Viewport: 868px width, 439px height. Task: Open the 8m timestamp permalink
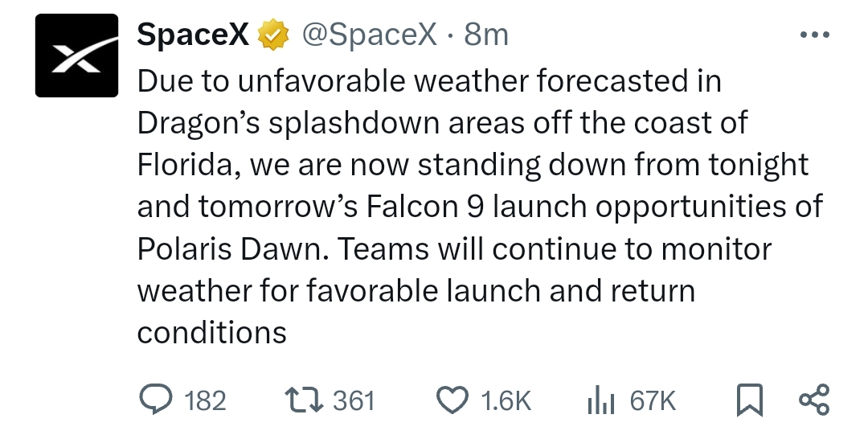click(x=485, y=35)
